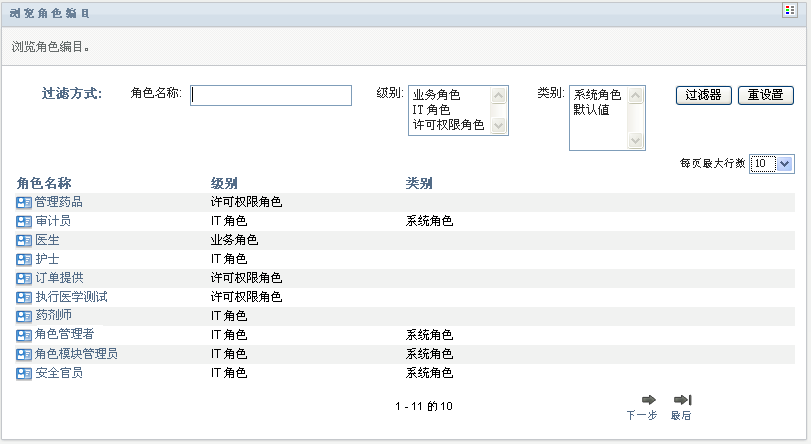Click the 类别 list scroll down arrow
This screenshot has width=811, height=444.
coord(636,141)
